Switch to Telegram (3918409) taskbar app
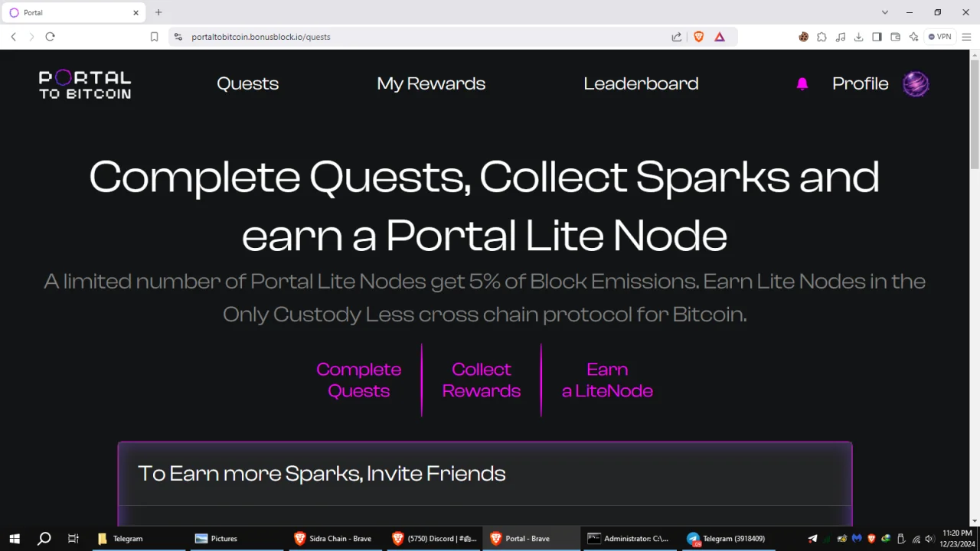The image size is (980, 551). [726, 539]
